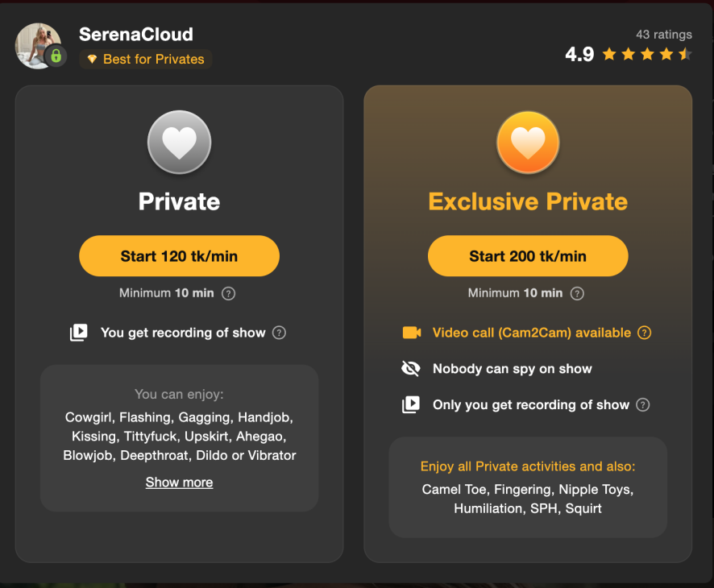714x588 pixels.
Task: Click the video camera Cam2Cam icon
Action: [x=412, y=333]
